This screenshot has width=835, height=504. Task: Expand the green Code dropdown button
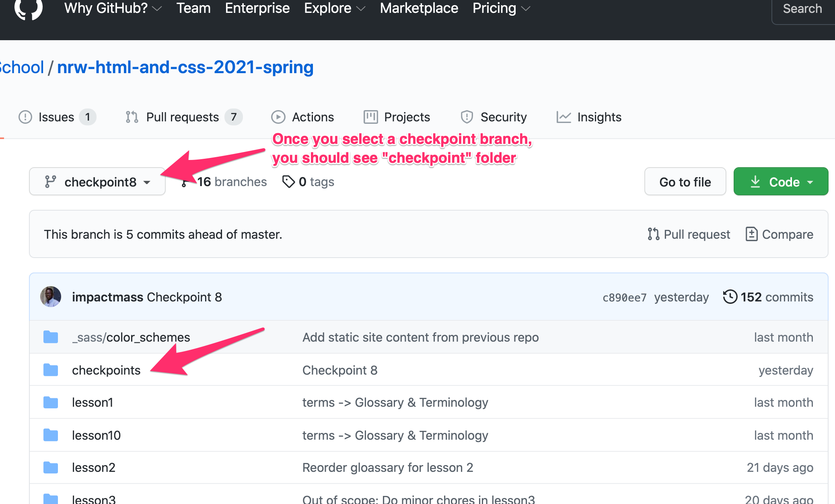[781, 182]
